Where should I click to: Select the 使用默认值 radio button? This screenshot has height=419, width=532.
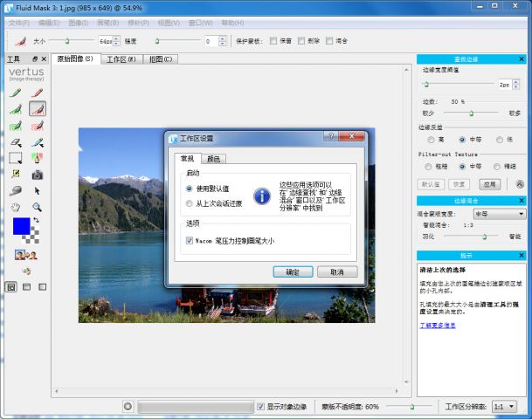pos(189,188)
